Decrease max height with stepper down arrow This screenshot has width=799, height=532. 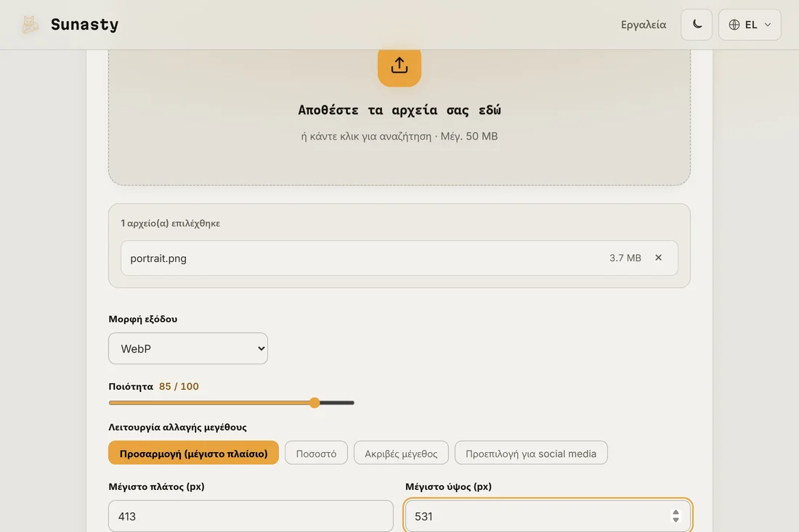[x=676, y=520]
